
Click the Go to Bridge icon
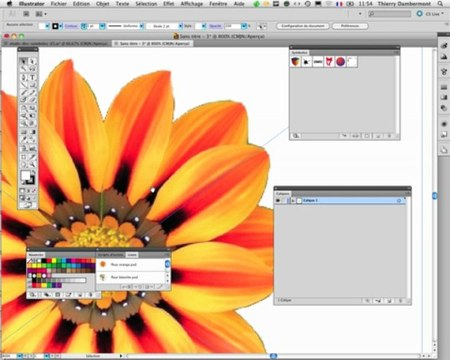coord(26,14)
